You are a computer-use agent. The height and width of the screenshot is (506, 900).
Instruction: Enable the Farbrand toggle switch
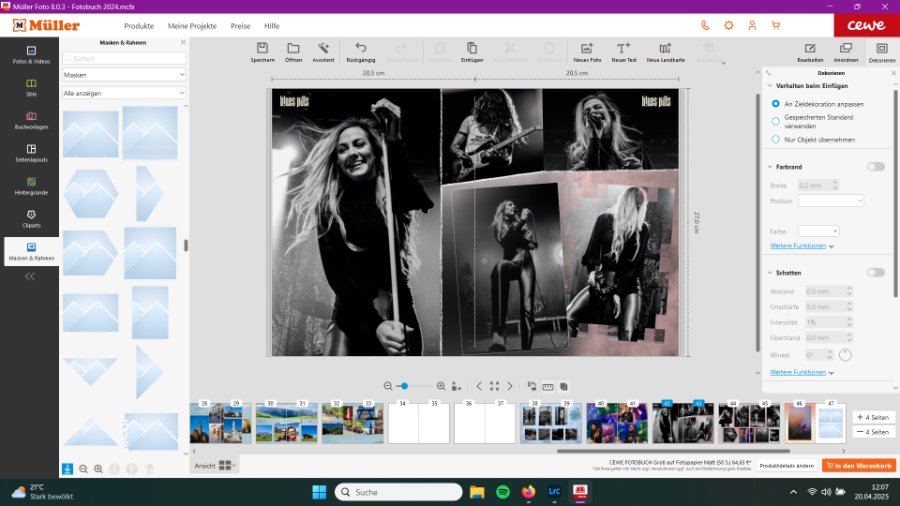click(x=875, y=167)
